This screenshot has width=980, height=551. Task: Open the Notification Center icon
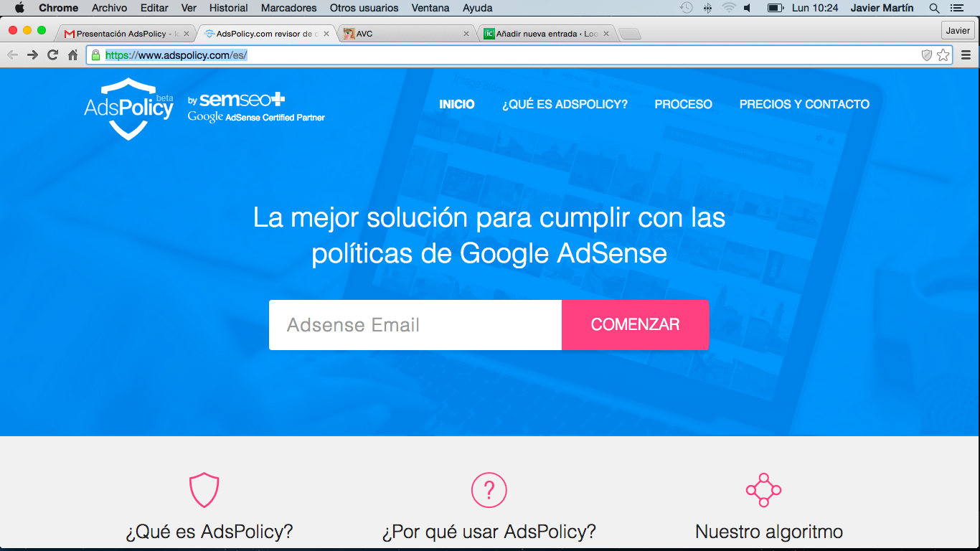point(956,8)
